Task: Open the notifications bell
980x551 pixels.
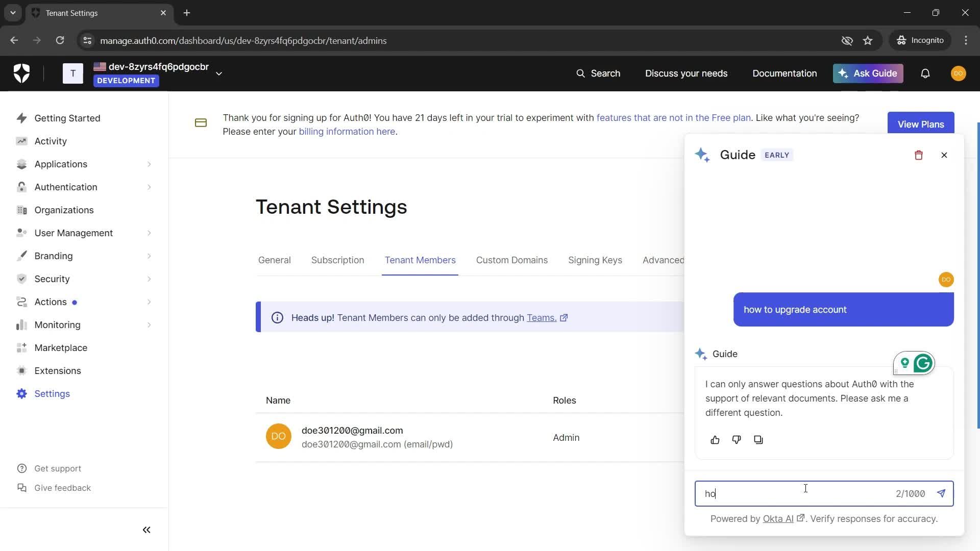Action: point(925,73)
